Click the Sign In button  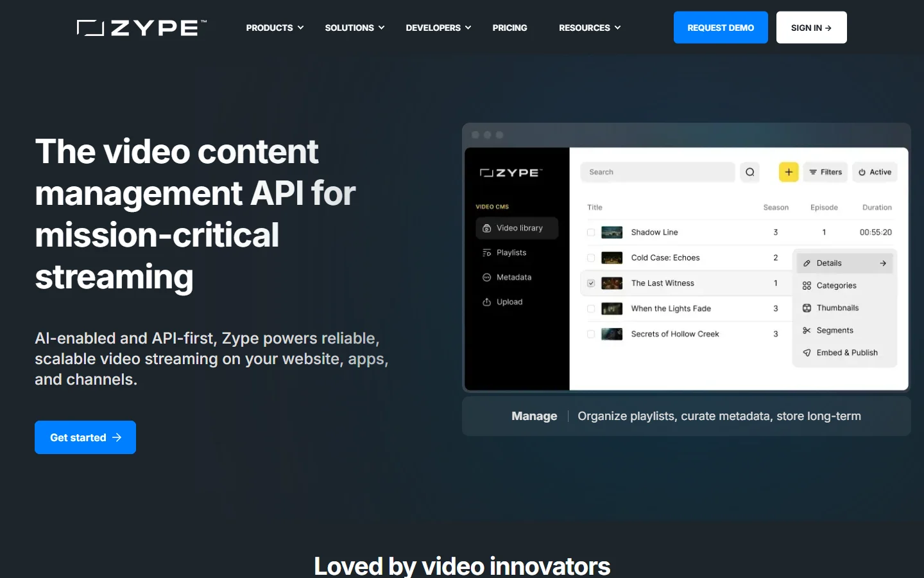[x=811, y=28]
